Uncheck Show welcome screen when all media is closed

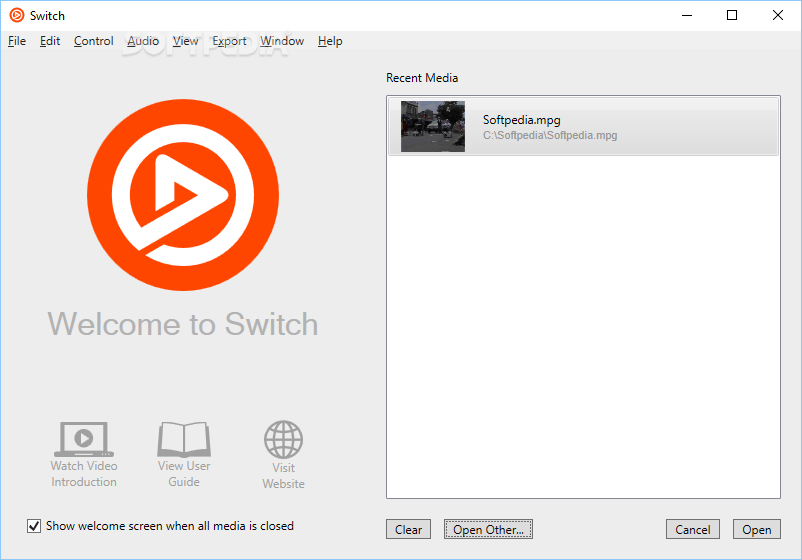click(34, 526)
